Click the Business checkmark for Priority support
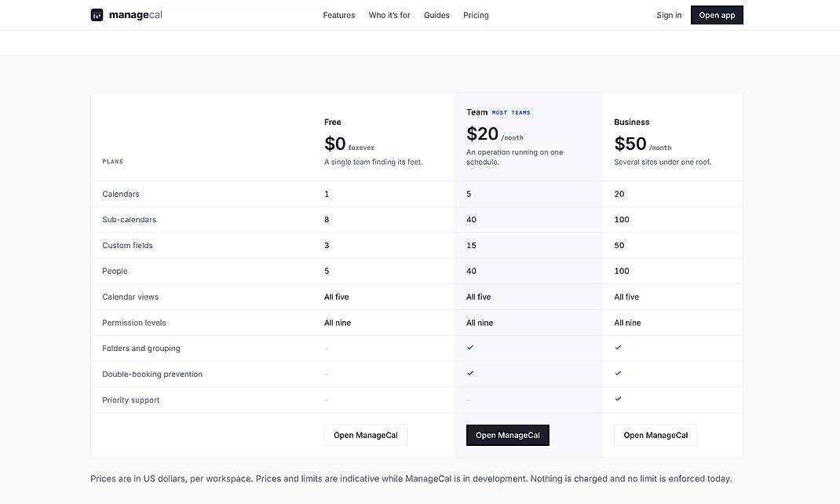The height and width of the screenshot is (504, 840). [618, 399]
